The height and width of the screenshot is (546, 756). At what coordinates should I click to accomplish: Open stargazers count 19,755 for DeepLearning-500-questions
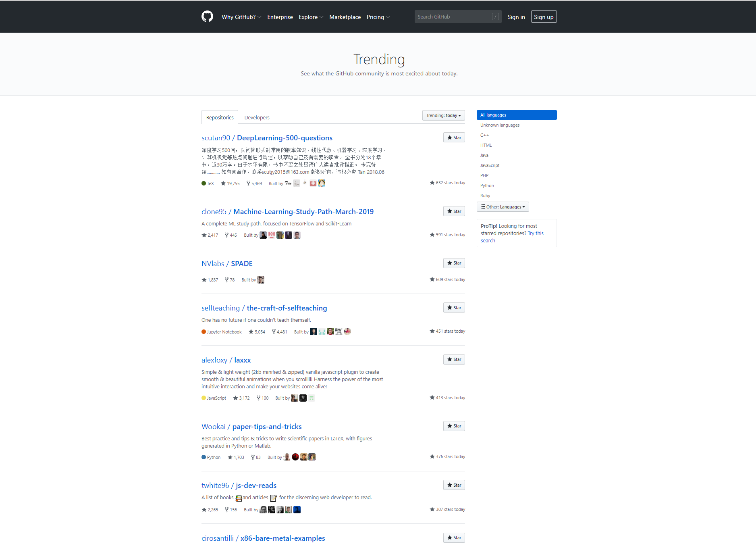click(x=230, y=183)
